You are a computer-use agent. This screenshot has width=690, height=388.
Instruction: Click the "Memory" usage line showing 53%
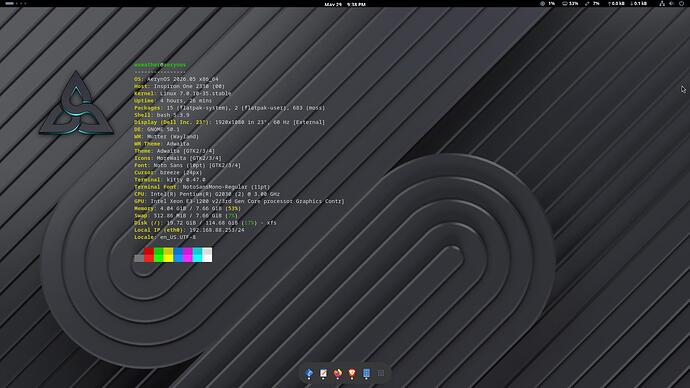(187, 209)
